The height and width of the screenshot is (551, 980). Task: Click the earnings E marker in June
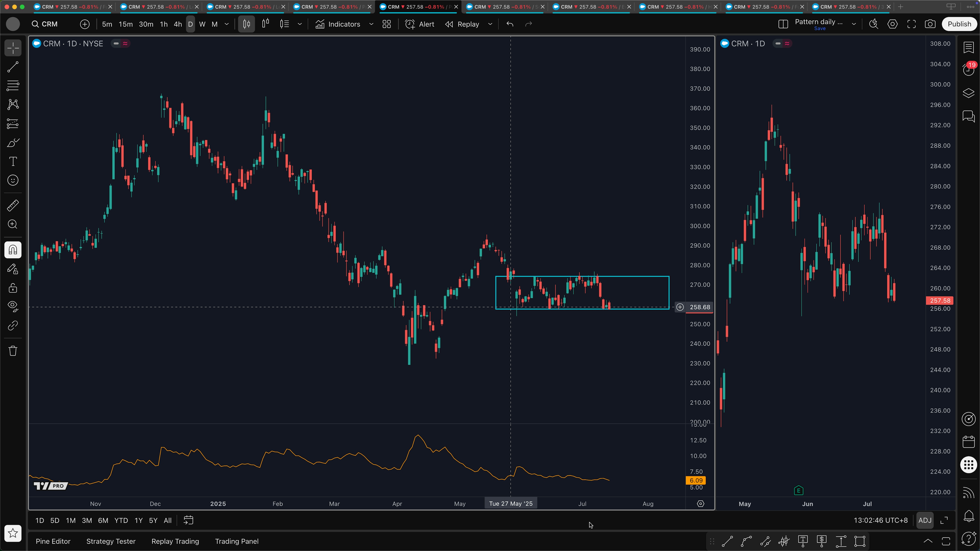[799, 491]
